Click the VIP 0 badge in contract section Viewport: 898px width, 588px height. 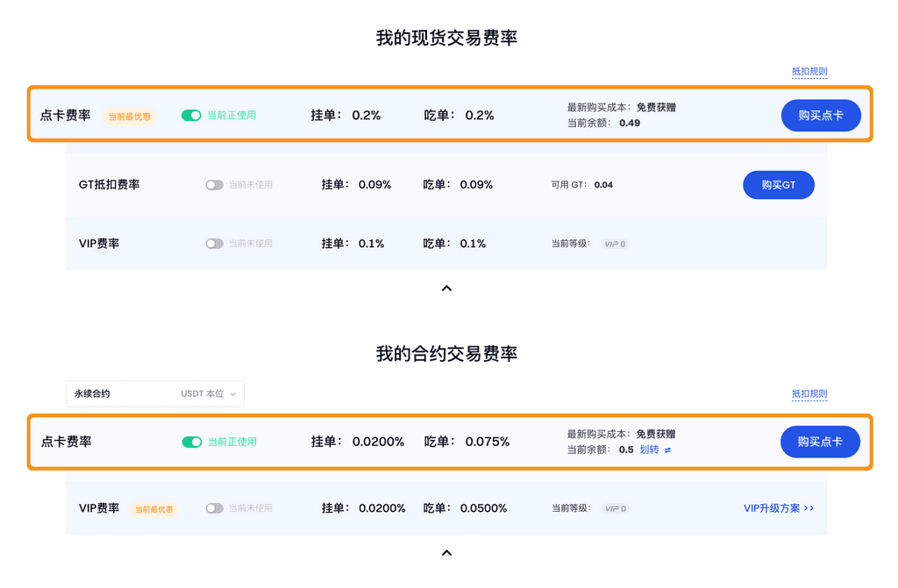pyautogui.click(x=616, y=508)
